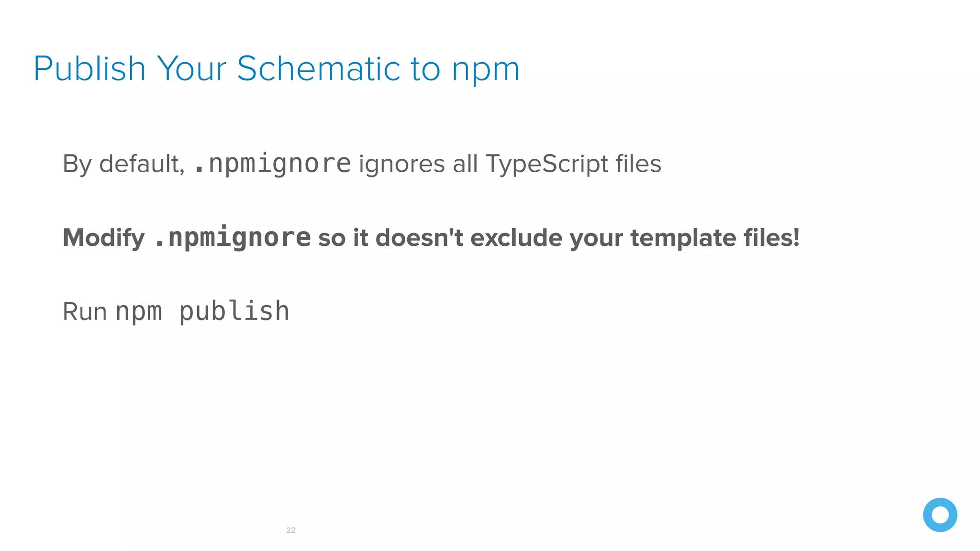
Task: Select the bold .npmignore code text
Action: tap(232, 238)
